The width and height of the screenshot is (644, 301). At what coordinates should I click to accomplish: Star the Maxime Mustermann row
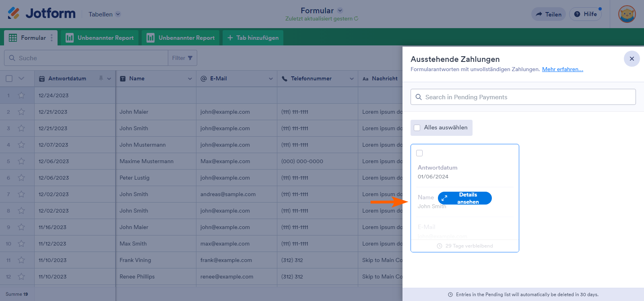point(21,161)
